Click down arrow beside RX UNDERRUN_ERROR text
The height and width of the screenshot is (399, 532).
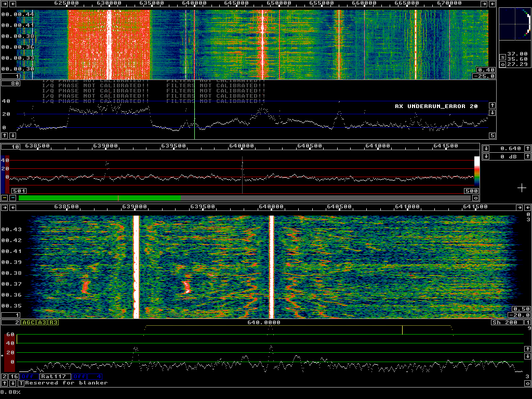(x=493, y=113)
